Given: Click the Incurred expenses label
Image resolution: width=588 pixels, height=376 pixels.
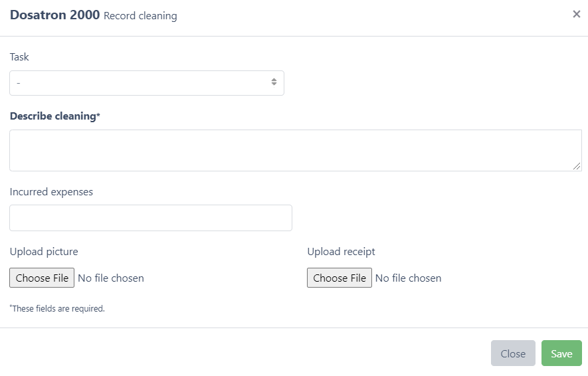Looking at the screenshot, I should (51, 192).
